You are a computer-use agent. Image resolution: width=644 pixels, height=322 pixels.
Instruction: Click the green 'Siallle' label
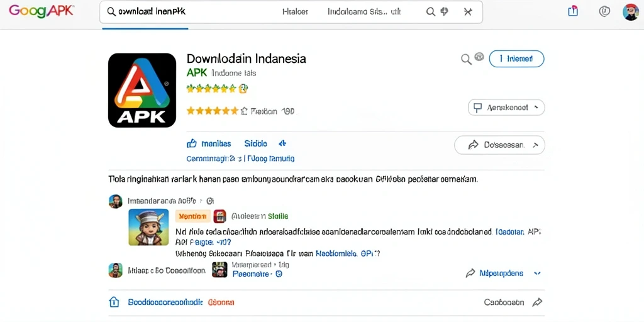tap(278, 216)
